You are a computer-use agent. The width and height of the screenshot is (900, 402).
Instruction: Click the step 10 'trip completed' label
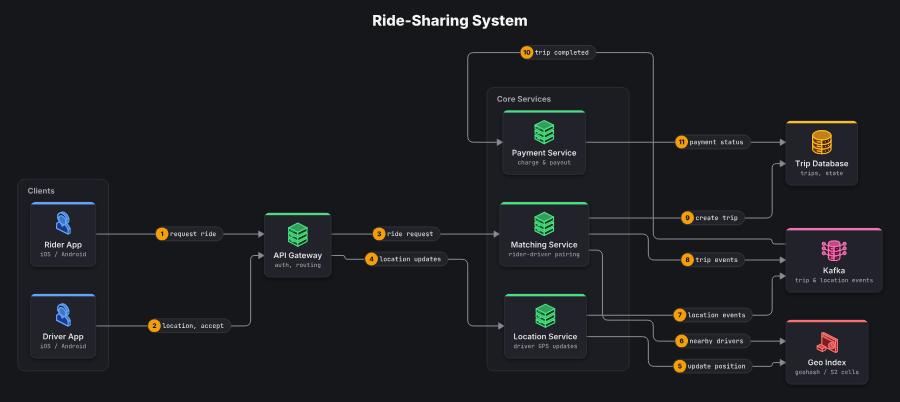click(x=558, y=52)
